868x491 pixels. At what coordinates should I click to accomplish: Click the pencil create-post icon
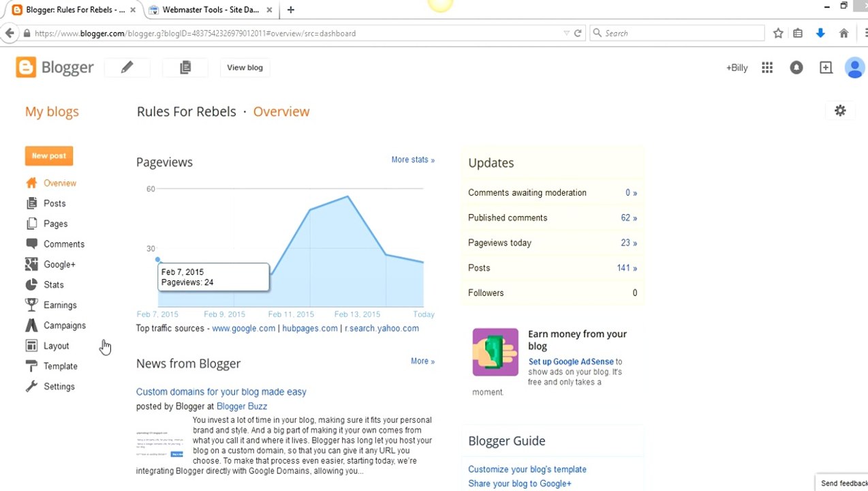pyautogui.click(x=127, y=67)
